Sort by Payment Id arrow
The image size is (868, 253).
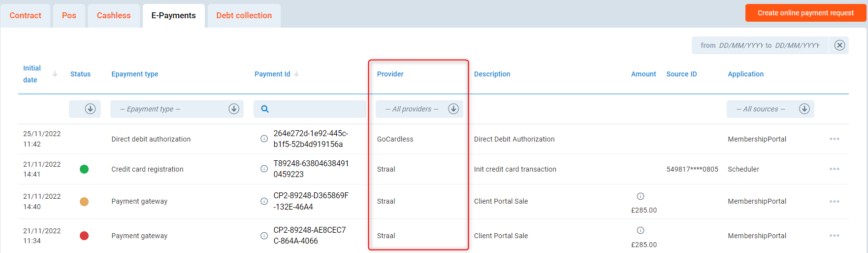click(296, 74)
